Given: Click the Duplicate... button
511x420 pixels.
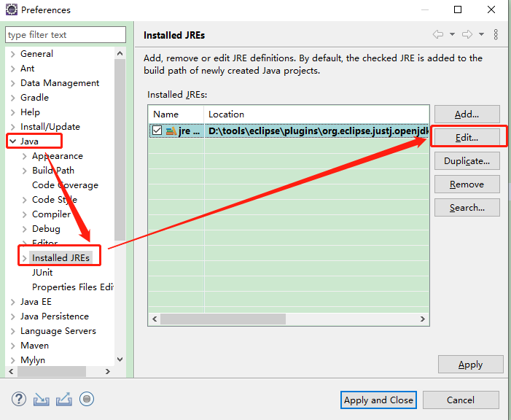Looking at the screenshot, I should click(x=467, y=160).
